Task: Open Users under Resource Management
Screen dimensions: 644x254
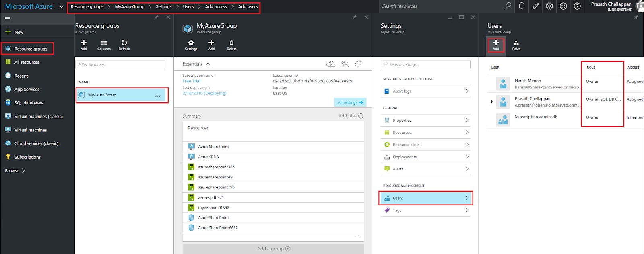Action: tap(425, 198)
